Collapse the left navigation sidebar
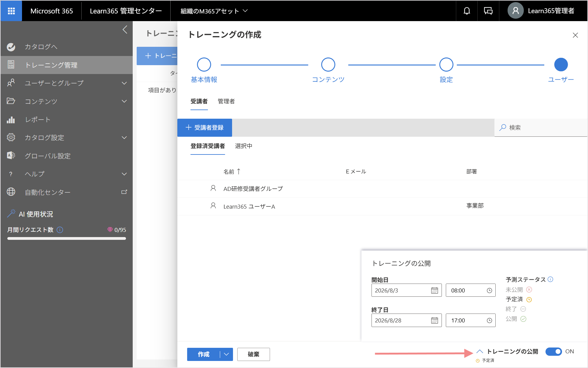Viewport: 588px width, 368px height. click(x=125, y=30)
